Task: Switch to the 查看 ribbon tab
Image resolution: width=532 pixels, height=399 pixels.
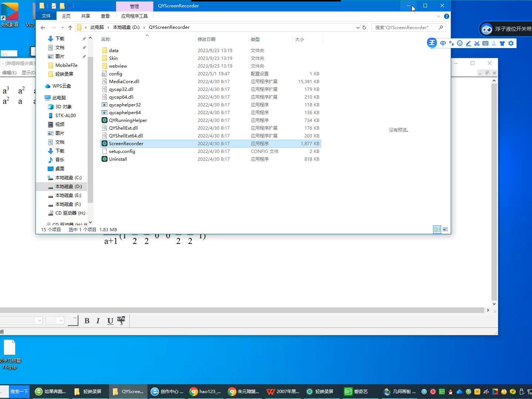Action: [105, 16]
